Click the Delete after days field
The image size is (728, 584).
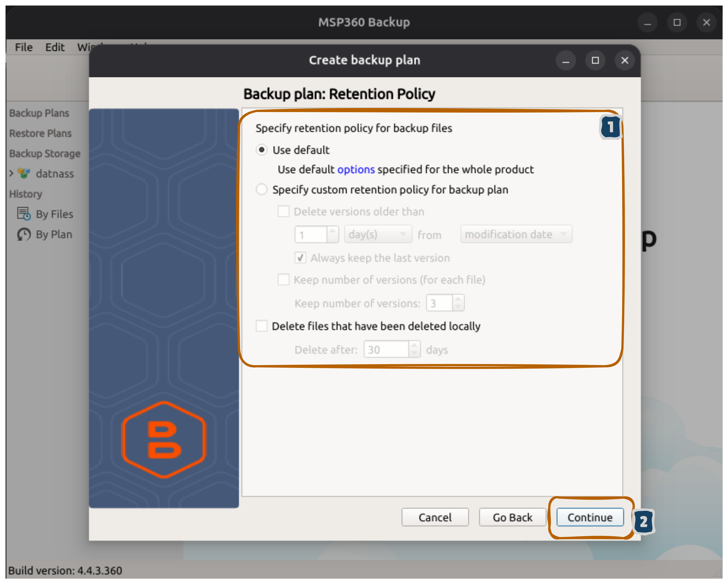(386, 349)
